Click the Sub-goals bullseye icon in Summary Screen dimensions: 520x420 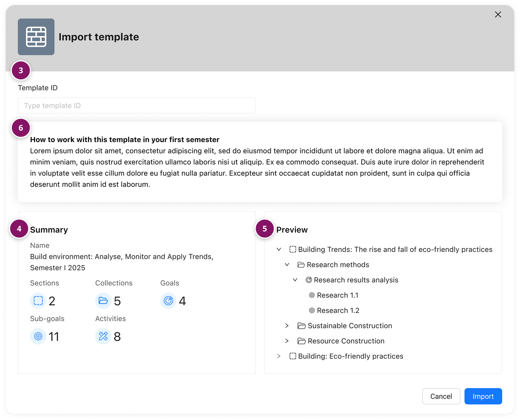pyautogui.click(x=38, y=336)
